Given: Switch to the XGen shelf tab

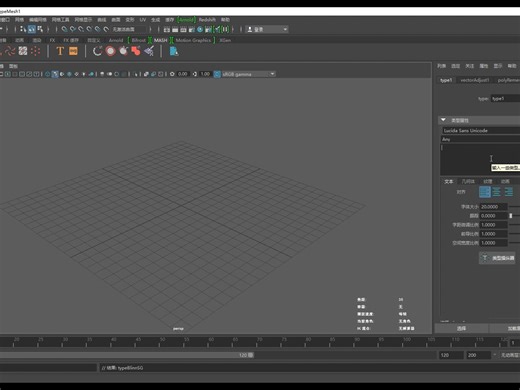Looking at the screenshot, I should click(x=225, y=40).
